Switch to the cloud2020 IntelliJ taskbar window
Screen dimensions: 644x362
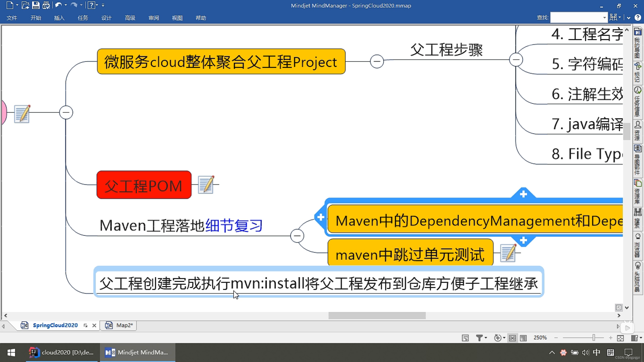click(x=62, y=352)
